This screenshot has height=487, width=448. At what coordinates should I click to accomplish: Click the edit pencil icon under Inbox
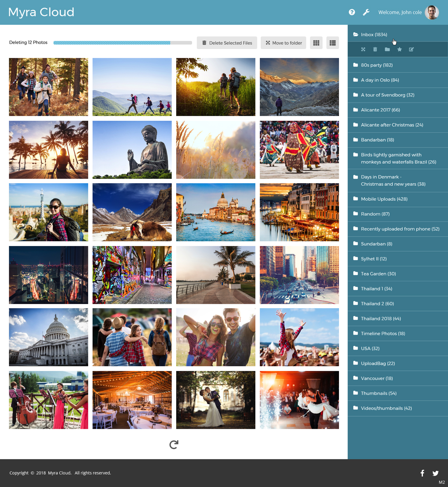coord(411,49)
